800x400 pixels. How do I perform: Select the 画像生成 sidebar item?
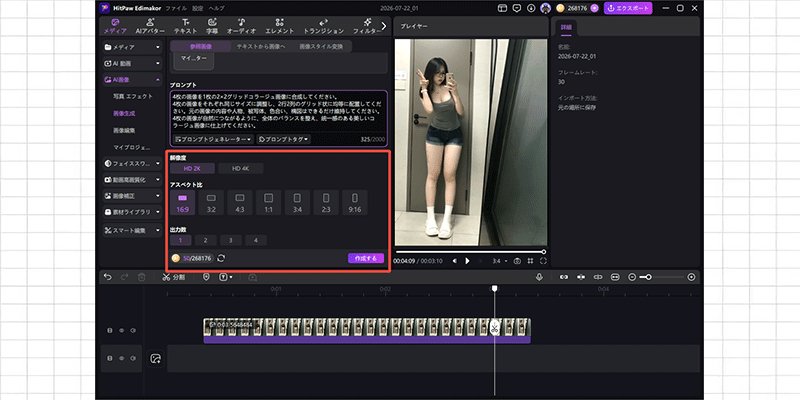coord(124,113)
